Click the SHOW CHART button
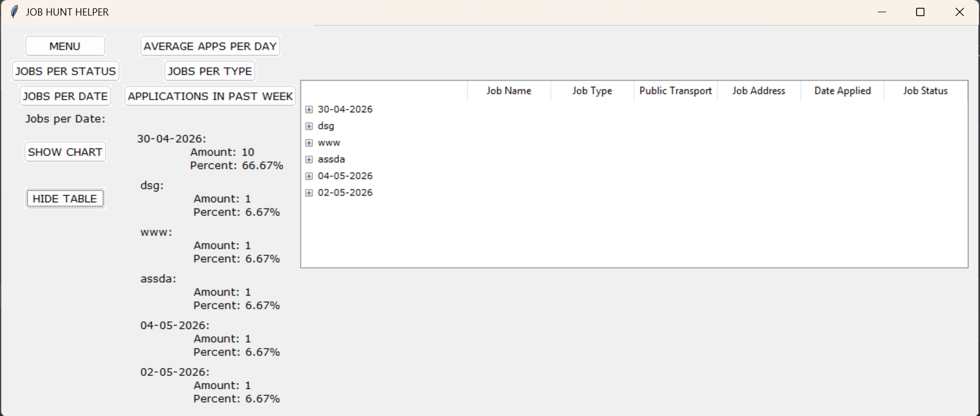 (x=65, y=152)
